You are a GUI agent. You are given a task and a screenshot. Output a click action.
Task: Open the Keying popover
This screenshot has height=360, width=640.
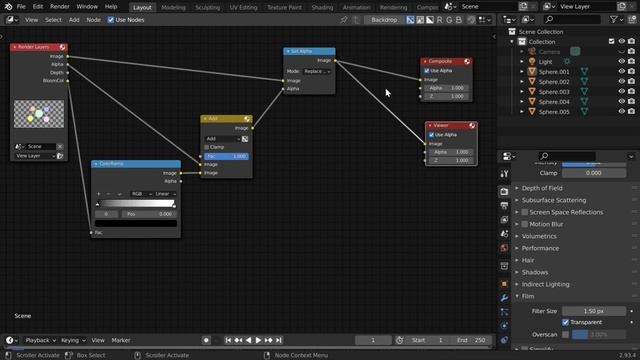(x=73, y=340)
